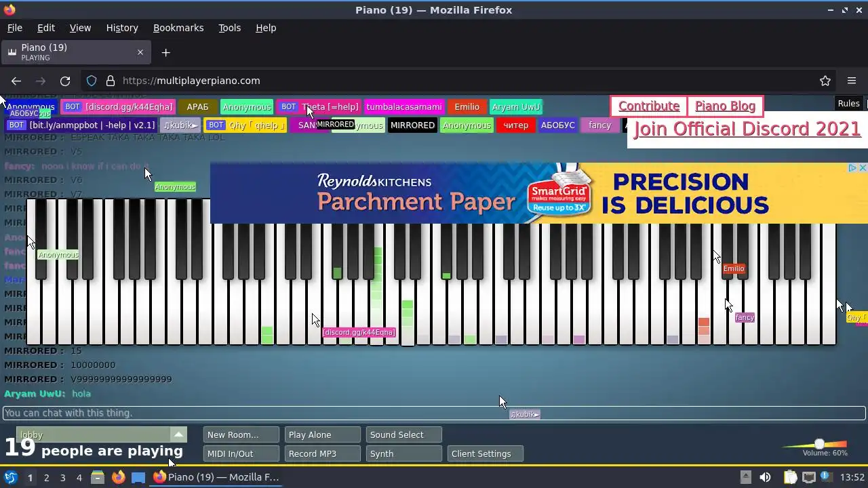Open the Sound Select button
Viewport: 868px width, 488px height.
403,434
